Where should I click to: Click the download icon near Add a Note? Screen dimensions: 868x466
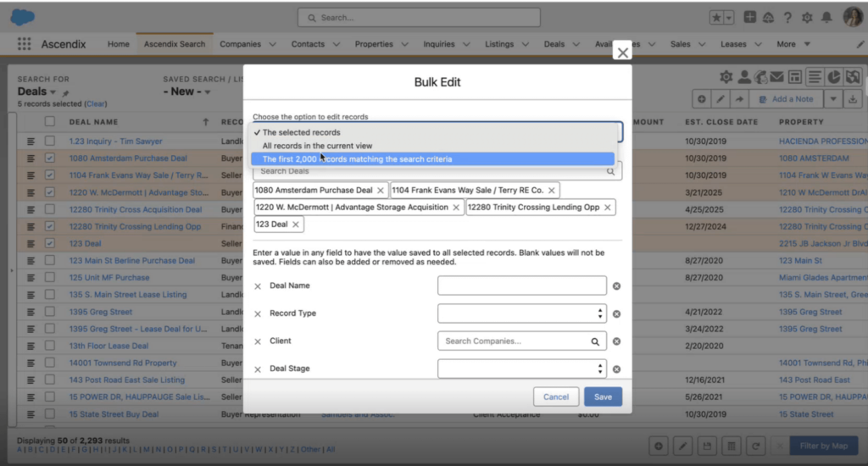pos(853,99)
